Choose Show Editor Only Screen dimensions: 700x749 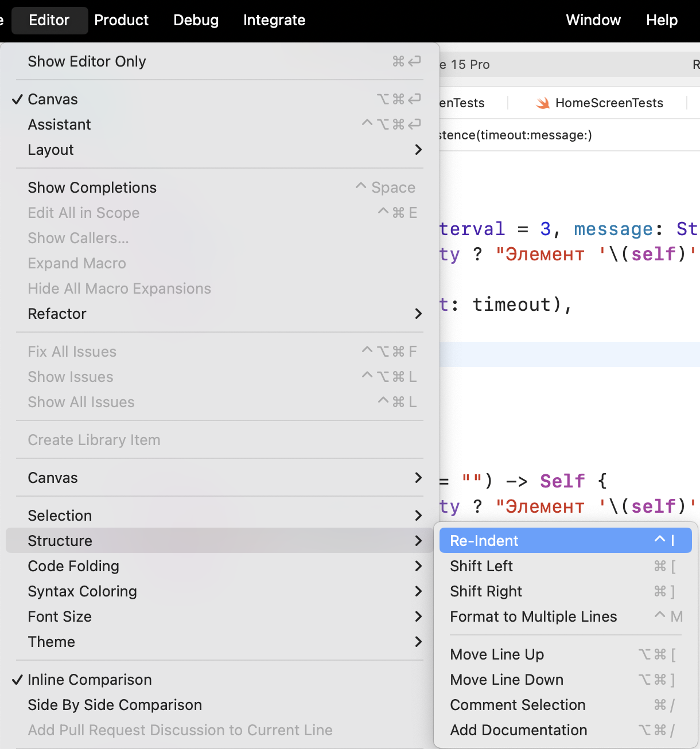(x=87, y=61)
